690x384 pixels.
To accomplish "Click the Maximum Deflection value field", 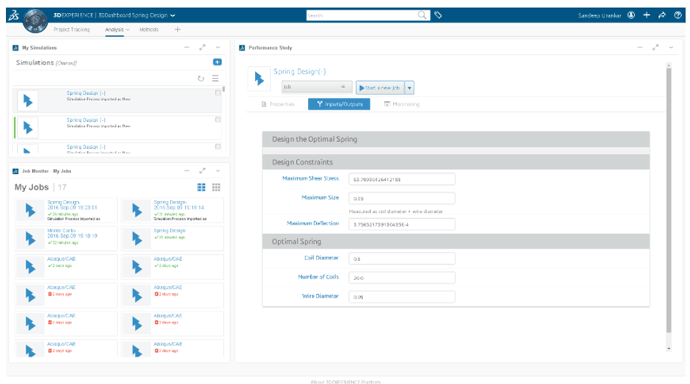I will pos(402,224).
